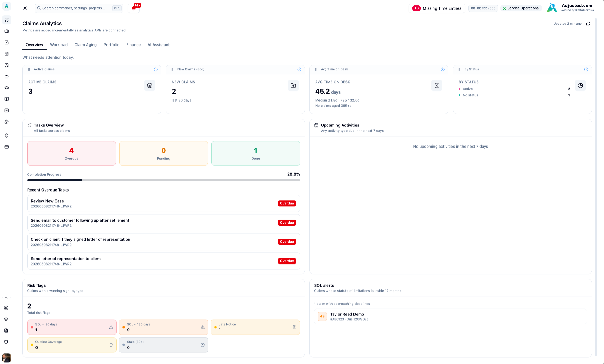Open the Done tasks count card
Viewport: 604px width, 364px height.
point(256,153)
